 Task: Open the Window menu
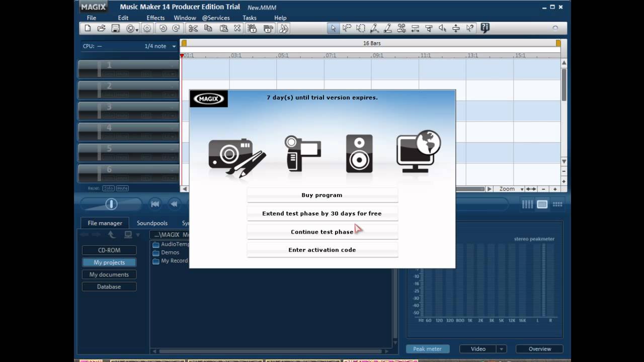tap(185, 18)
